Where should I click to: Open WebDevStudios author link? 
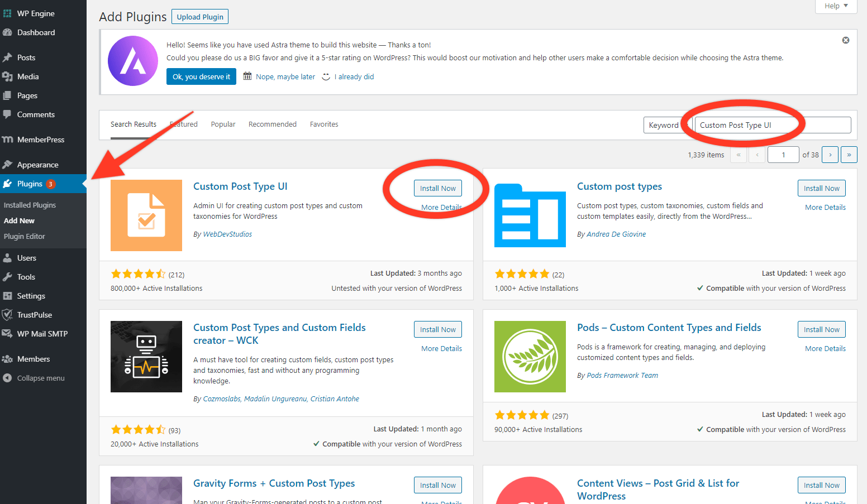tap(227, 234)
